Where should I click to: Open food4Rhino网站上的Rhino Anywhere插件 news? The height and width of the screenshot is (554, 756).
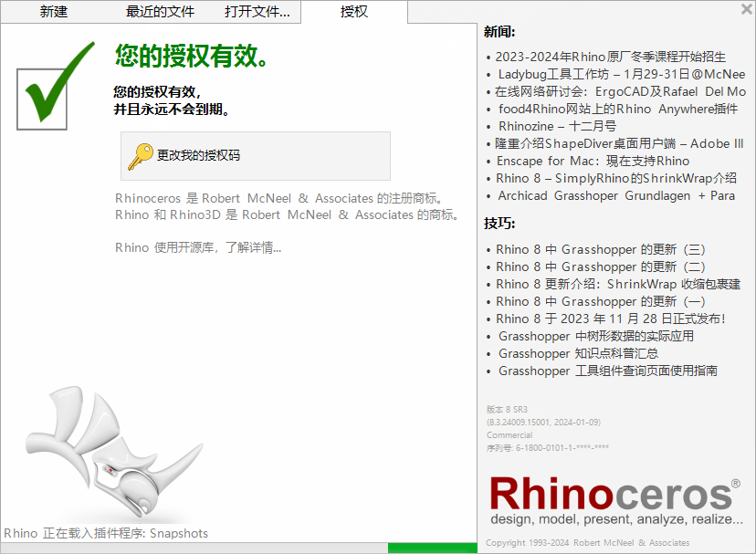pyautogui.click(x=617, y=109)
